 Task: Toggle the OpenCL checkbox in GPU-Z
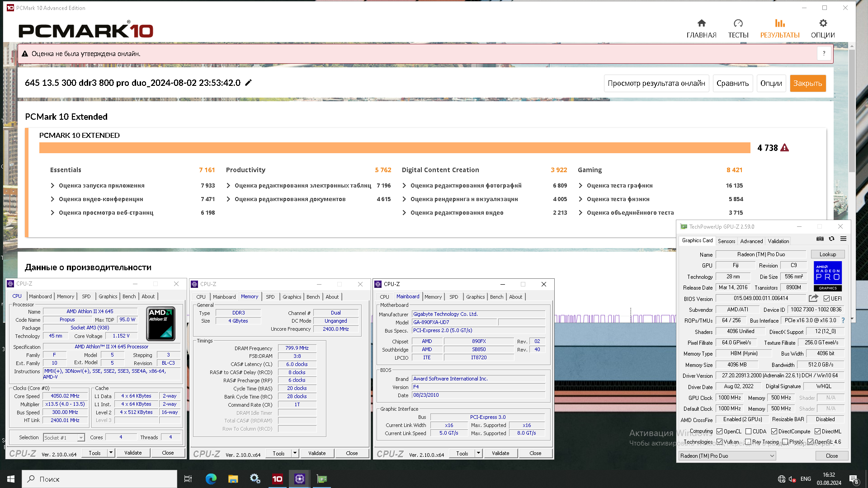point(720,432)
